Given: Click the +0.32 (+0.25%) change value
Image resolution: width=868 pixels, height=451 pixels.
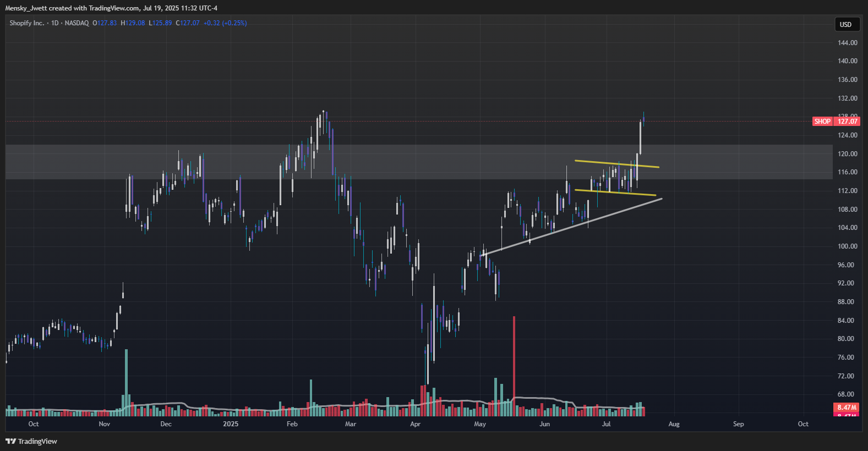Looking at the screenshot, I should (225, 23).
